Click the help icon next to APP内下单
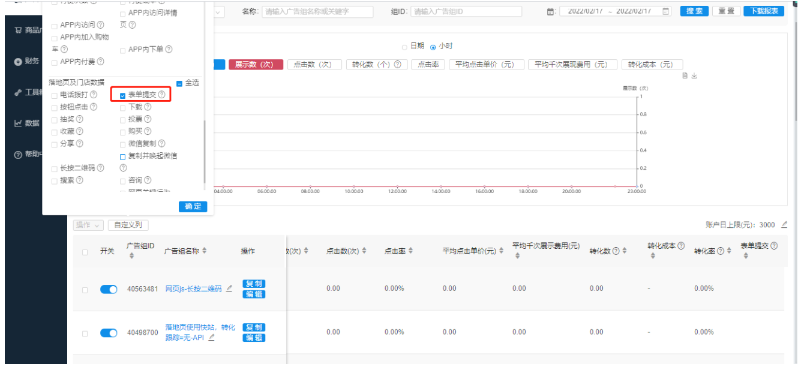Viewport: 801px width, 366px height. pos(169,49)
